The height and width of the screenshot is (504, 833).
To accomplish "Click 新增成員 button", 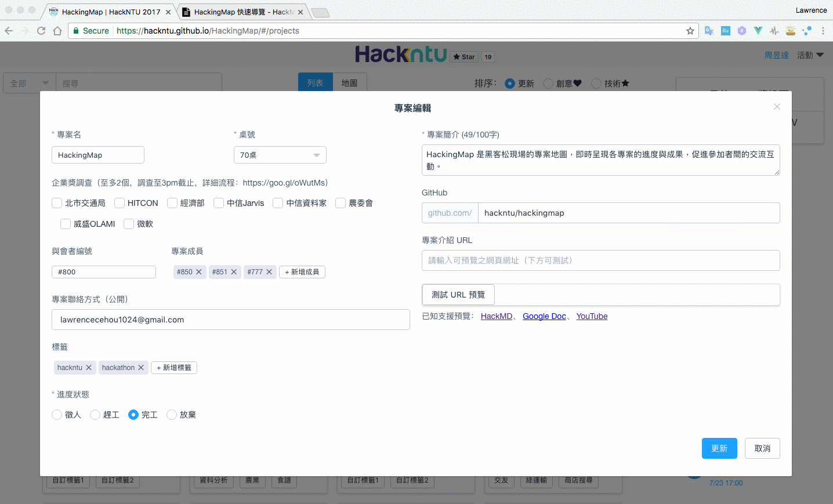I will [302, 272].
